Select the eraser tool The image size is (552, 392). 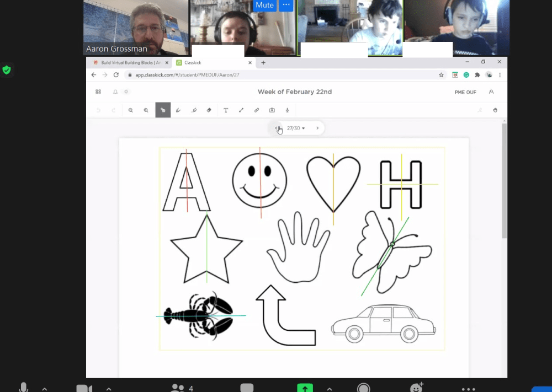coord(209,110)
